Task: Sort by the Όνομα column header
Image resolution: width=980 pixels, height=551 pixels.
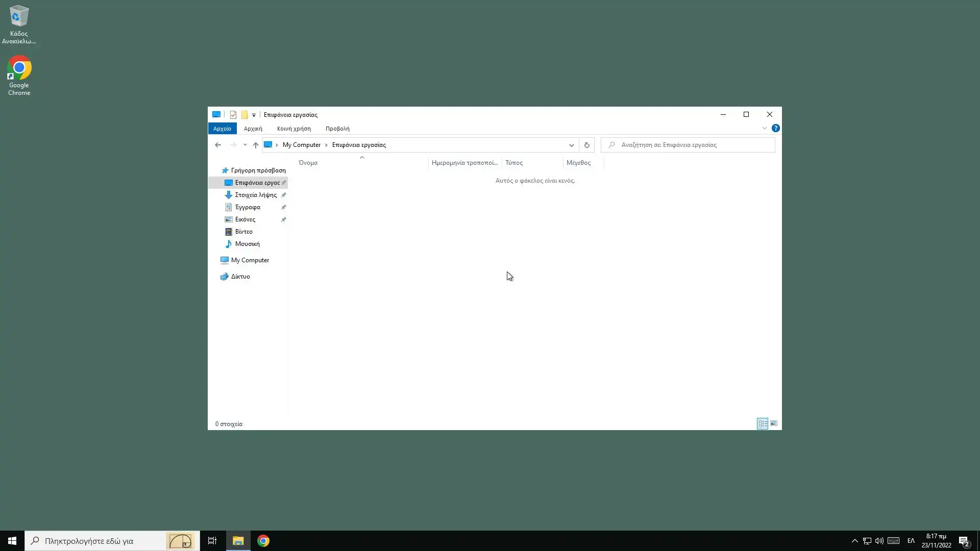Action: (x=308, y=163)
